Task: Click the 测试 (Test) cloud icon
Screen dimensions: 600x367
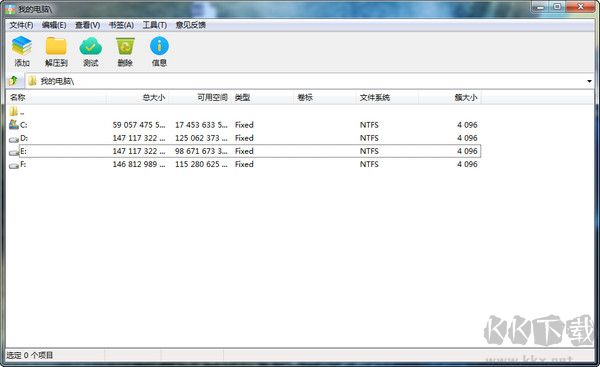Action: (x=90, y=47)
